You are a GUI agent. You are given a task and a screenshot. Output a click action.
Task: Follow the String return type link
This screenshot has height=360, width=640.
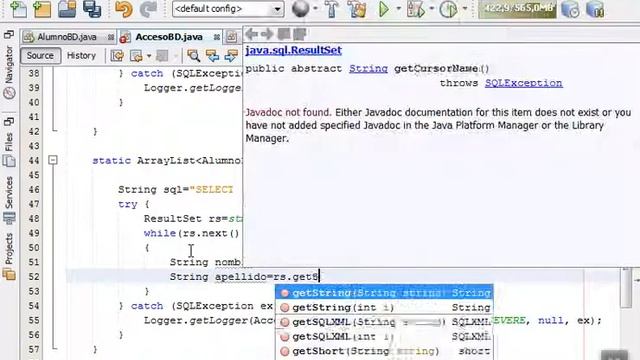coord(368,69)
